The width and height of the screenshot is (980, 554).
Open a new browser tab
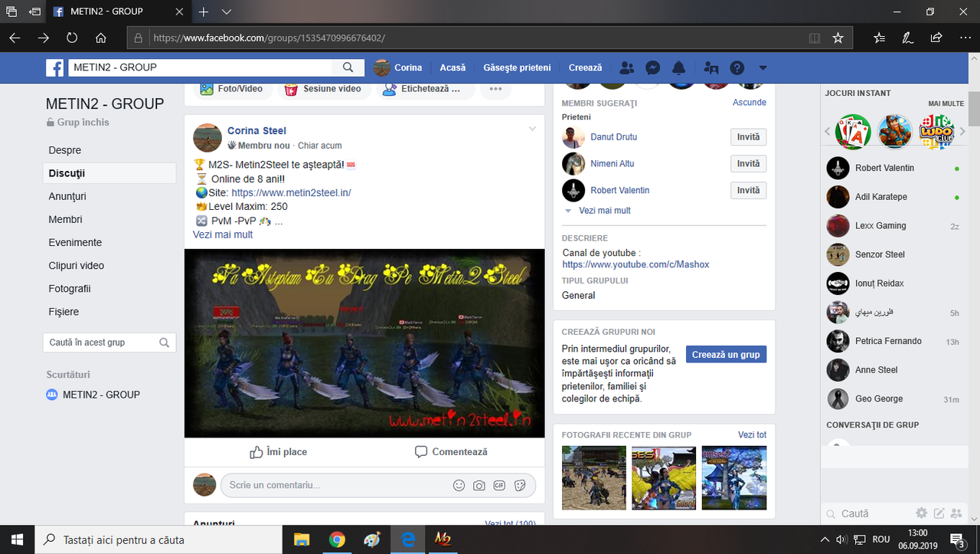[204, 12]
